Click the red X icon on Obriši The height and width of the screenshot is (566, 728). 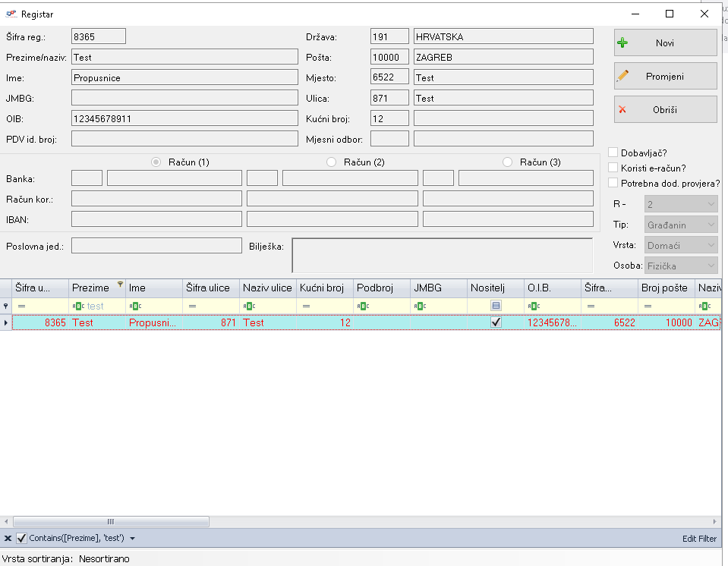pos(622,110)
